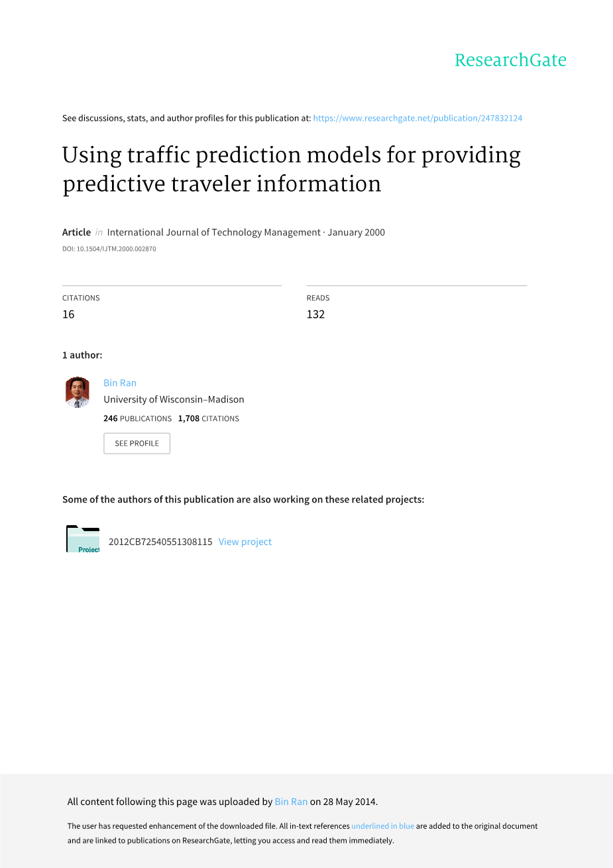Click the 'underlined in blue' footer link

382,826
